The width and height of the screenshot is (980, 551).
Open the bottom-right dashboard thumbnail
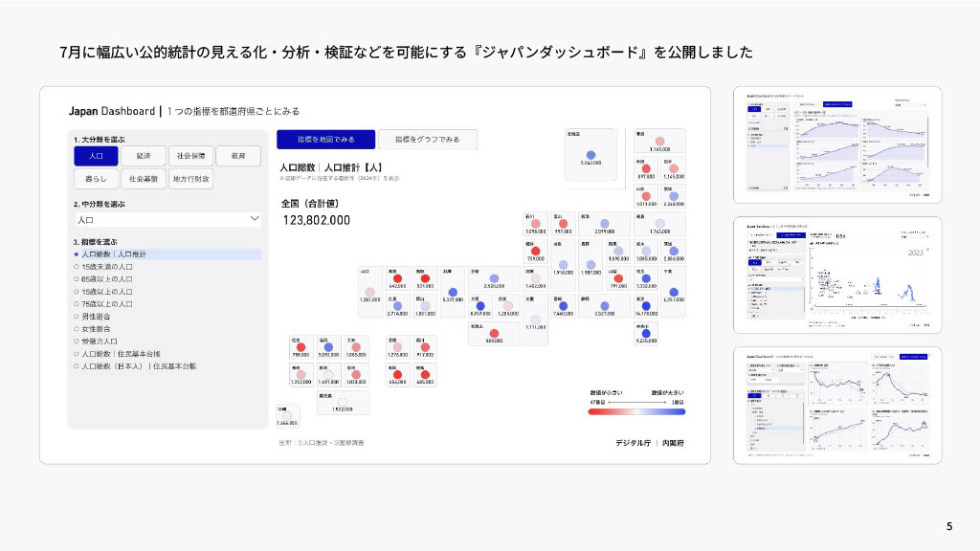(836, 405)
